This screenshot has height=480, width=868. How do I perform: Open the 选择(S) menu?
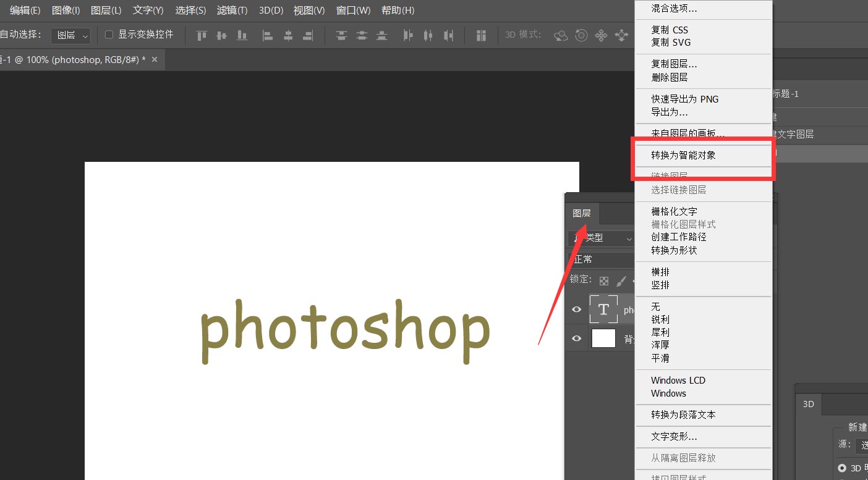[190, 11]
